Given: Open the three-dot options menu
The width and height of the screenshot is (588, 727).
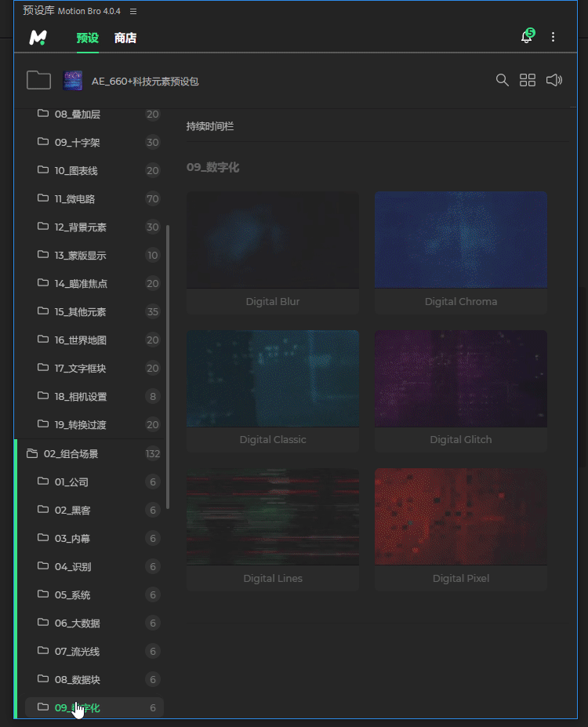Looking at the screenshot, I should pos(553,37).
